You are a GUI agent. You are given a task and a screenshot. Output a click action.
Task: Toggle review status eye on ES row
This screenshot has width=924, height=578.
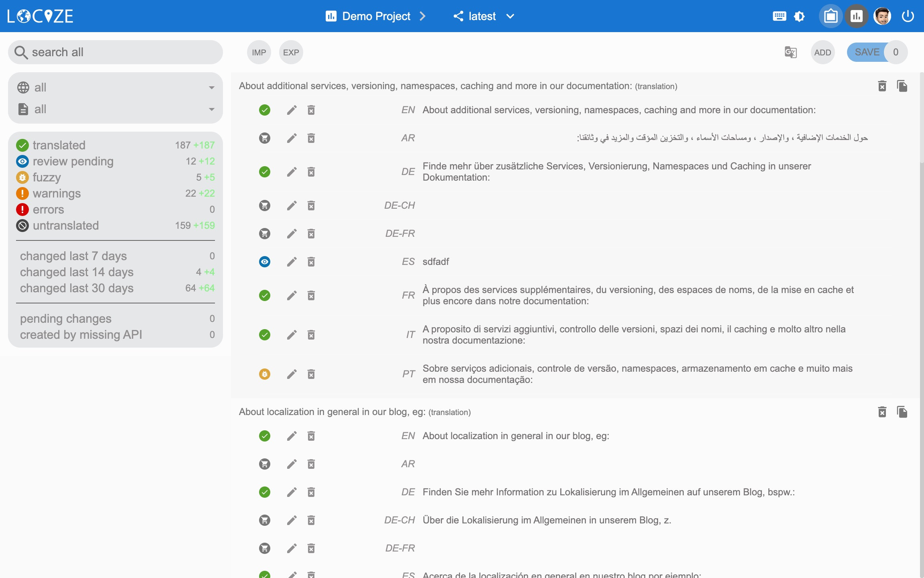pos(264,262)
